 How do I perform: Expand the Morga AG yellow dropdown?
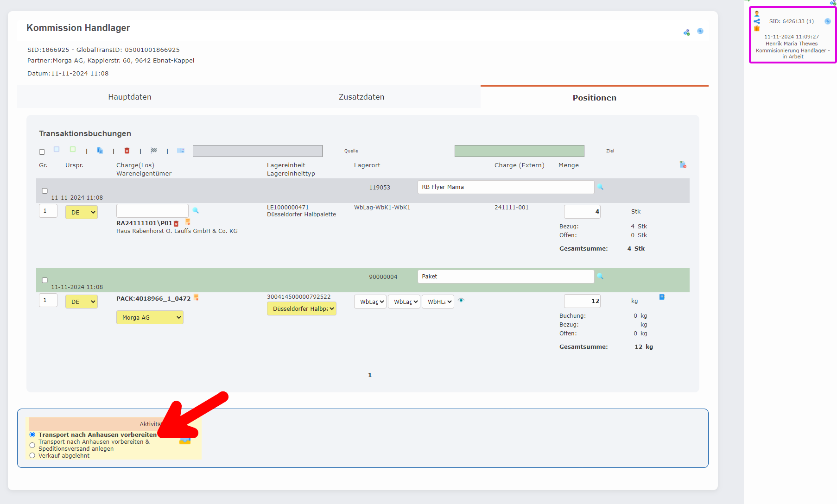(x=149, y=317)
